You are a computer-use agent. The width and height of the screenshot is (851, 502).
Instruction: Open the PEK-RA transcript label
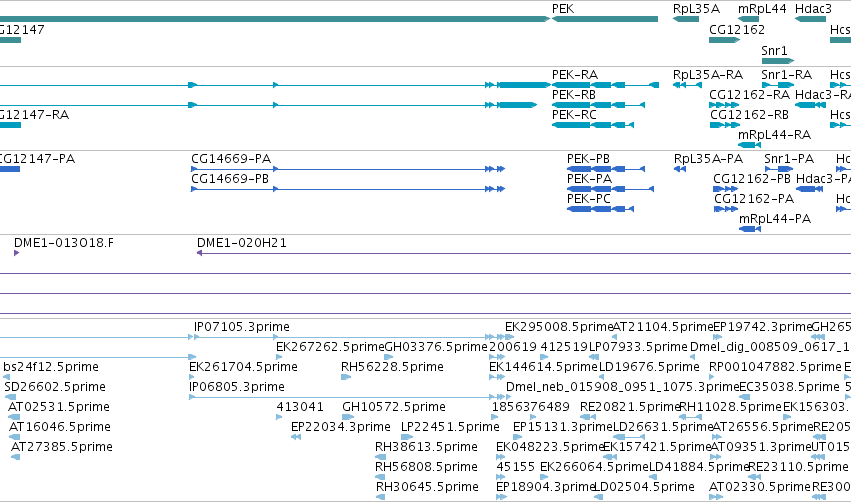[575, 74]
